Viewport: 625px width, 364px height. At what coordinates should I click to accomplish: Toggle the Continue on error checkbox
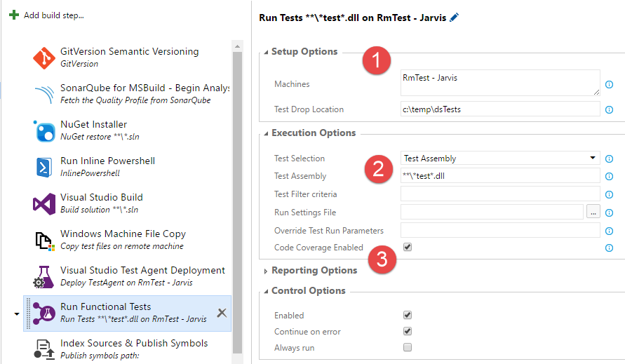click(408, 331)
